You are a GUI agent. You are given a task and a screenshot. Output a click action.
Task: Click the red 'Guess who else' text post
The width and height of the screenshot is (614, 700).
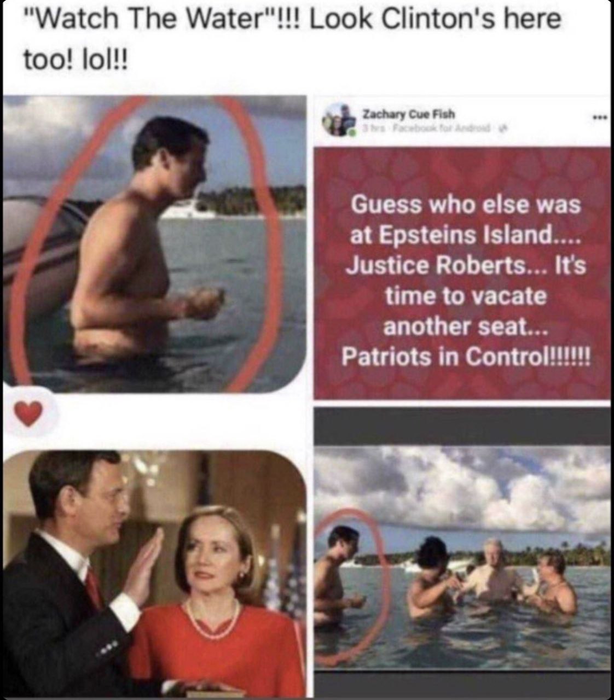click(462, 273)
